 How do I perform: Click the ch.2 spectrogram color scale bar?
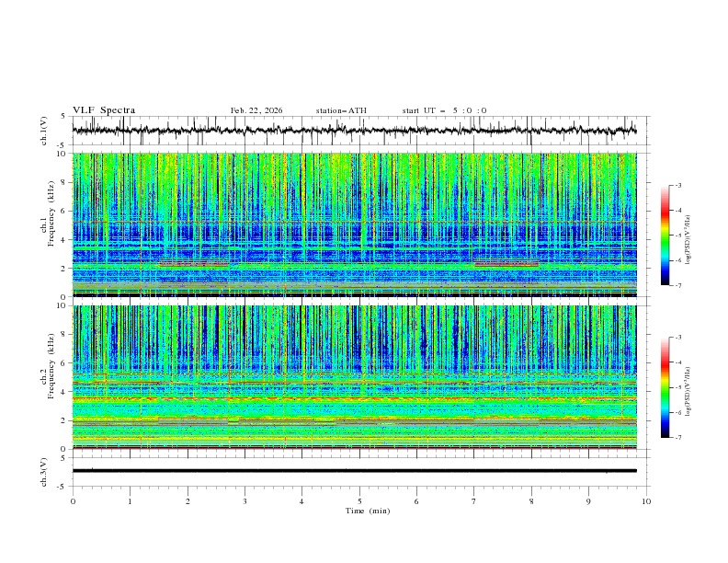pos(665,387)
